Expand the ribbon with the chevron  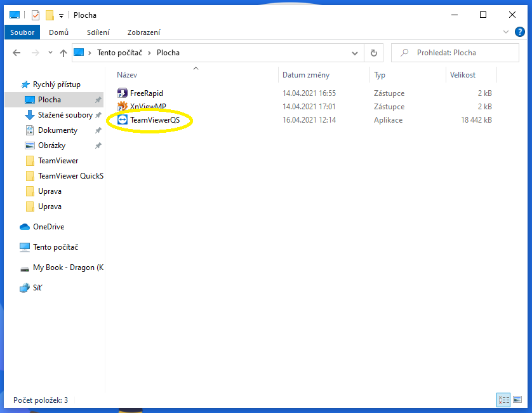tap(506, 32)
